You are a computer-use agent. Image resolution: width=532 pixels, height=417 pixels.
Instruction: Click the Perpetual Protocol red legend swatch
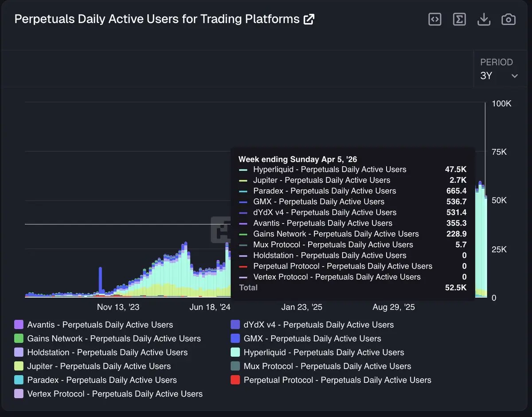[235, 380]
